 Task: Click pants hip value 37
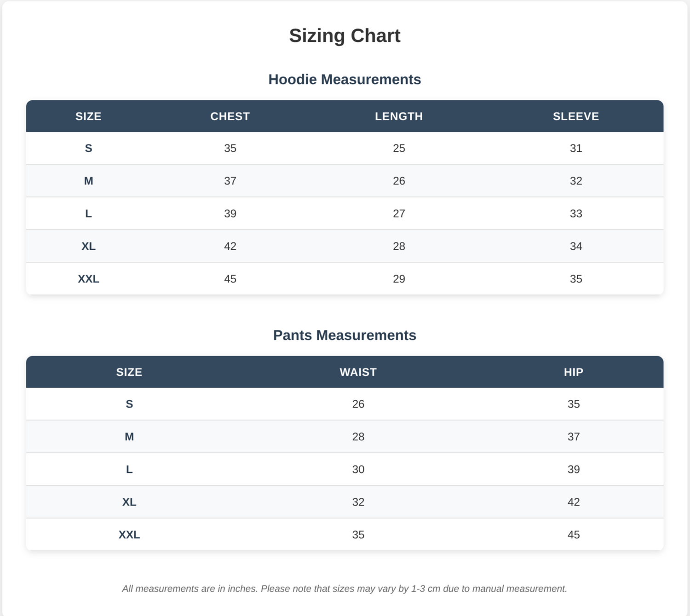point(574,437)
